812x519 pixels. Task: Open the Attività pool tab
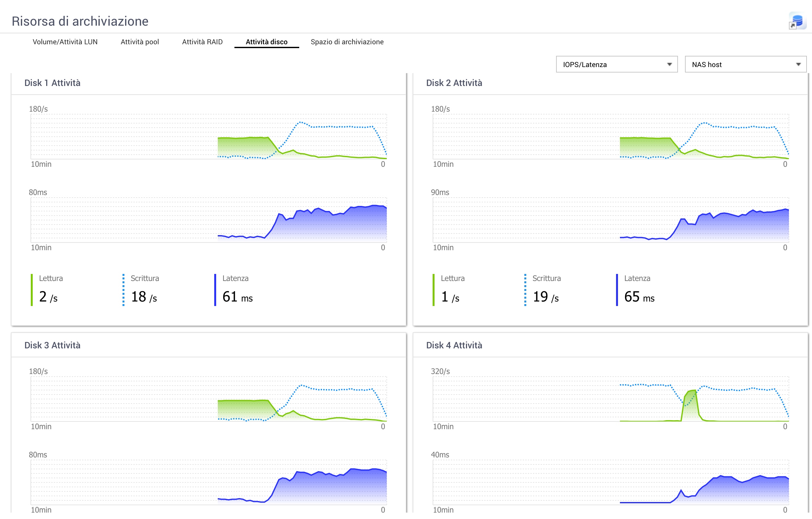tap(140, 42)
